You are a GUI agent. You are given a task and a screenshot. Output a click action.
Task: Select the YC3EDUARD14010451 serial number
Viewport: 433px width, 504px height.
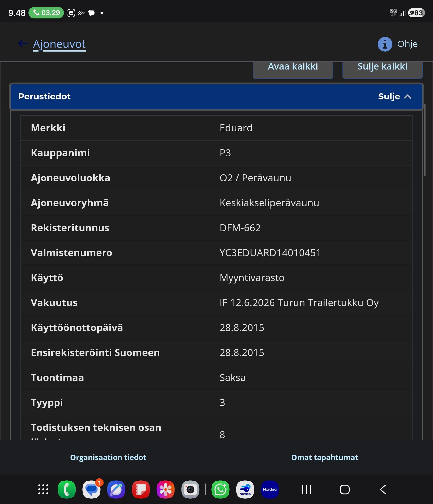[270, 253]
